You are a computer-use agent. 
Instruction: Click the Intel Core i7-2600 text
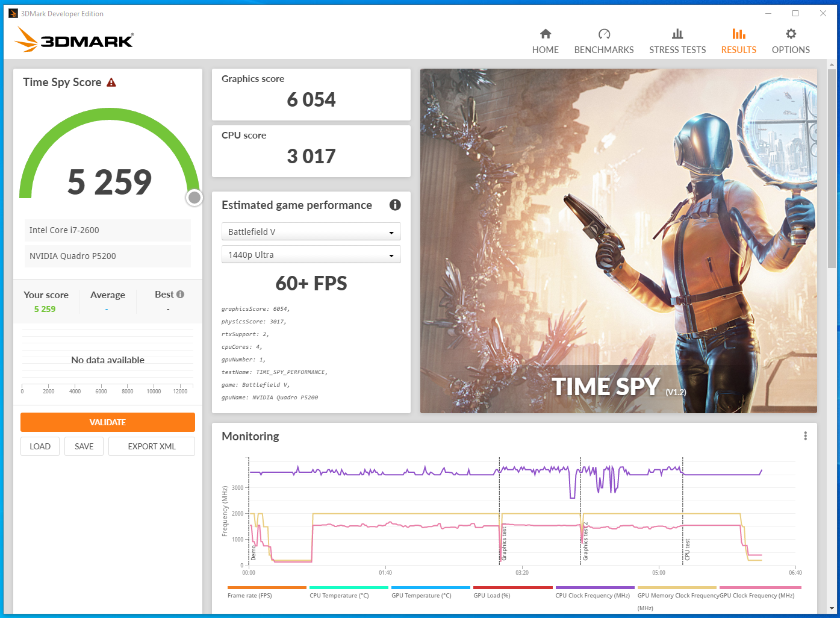[64, 230]
